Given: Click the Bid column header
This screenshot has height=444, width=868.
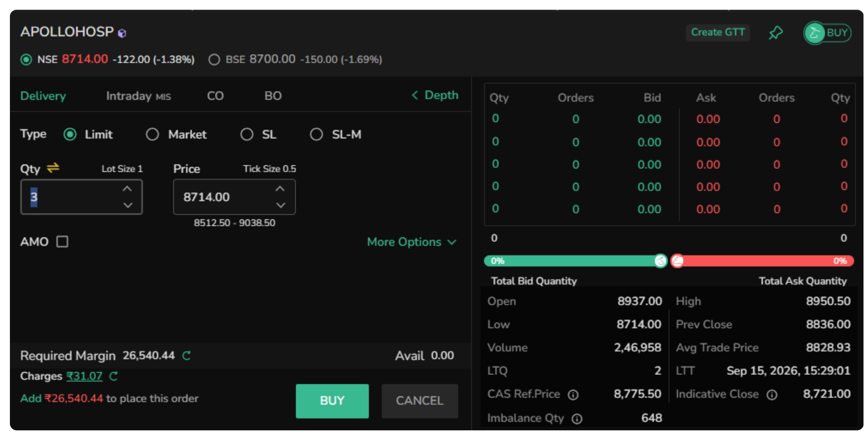Looking at the screenshot, I should [x=652, y=98].
